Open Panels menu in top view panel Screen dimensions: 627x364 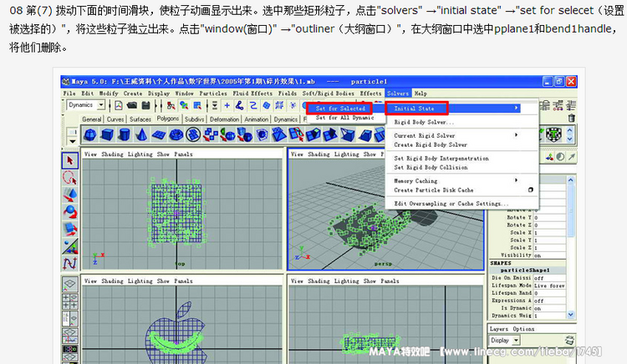tap(183, 154)
